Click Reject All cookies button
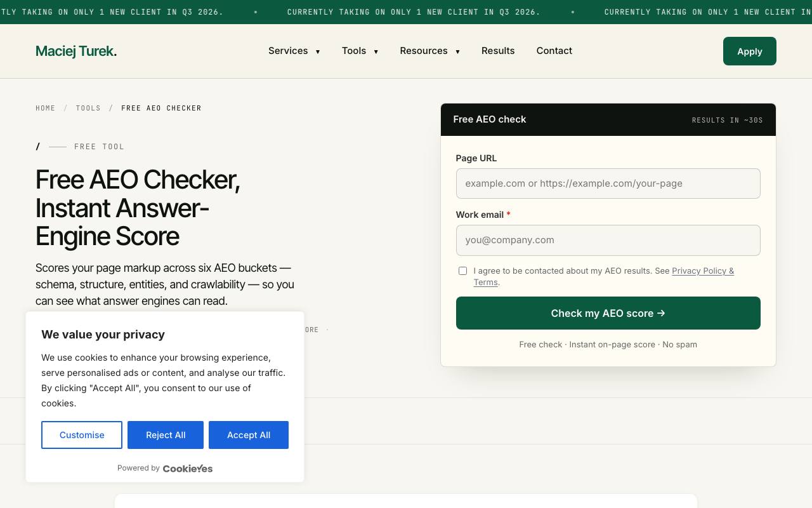 click(x=166, y=435)
